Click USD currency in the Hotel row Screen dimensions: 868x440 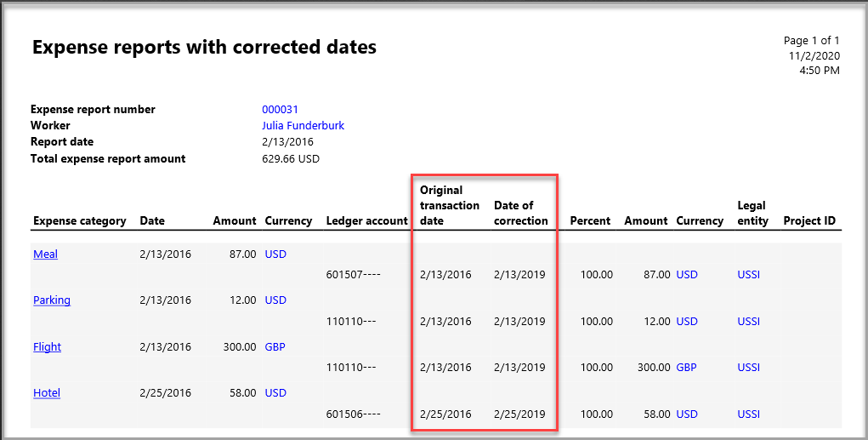(275, 393)
